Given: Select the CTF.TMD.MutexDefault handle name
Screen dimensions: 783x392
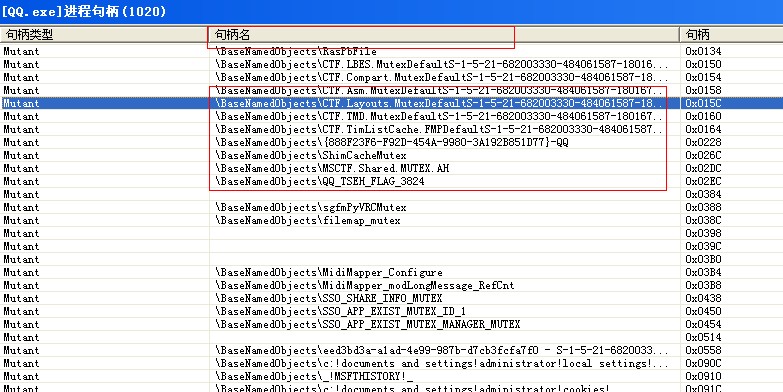Looking at the screenshot, I should (439, 116).
